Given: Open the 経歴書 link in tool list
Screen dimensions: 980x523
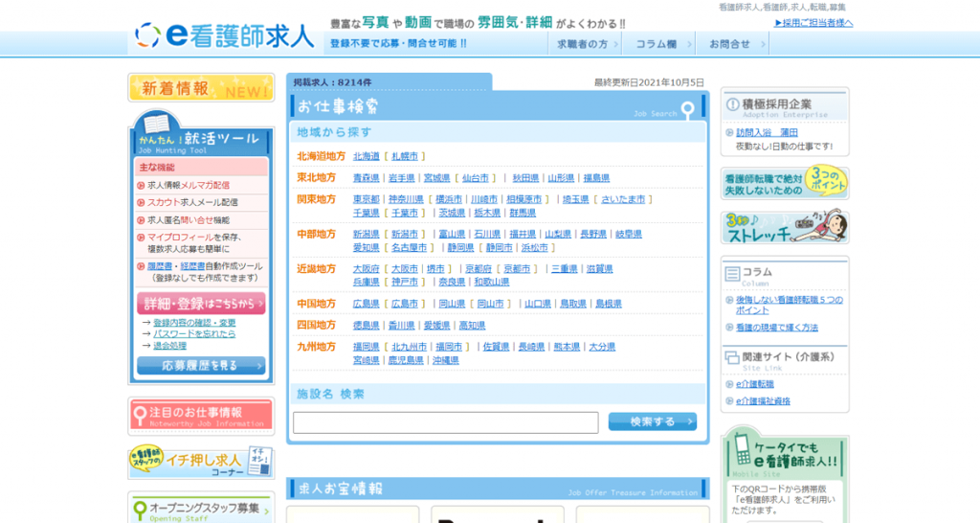Looking at the screenshot, I should coord(192,266).
